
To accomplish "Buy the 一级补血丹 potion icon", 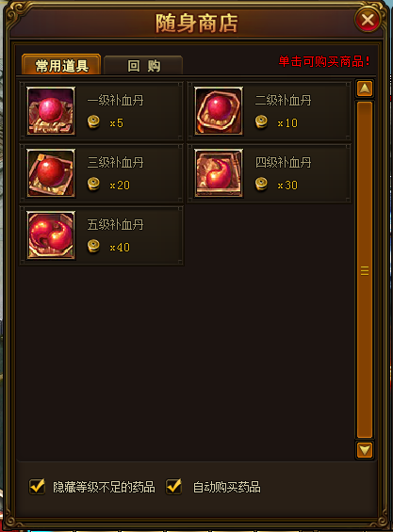I will pyautogui.click(x=51, y=111).
